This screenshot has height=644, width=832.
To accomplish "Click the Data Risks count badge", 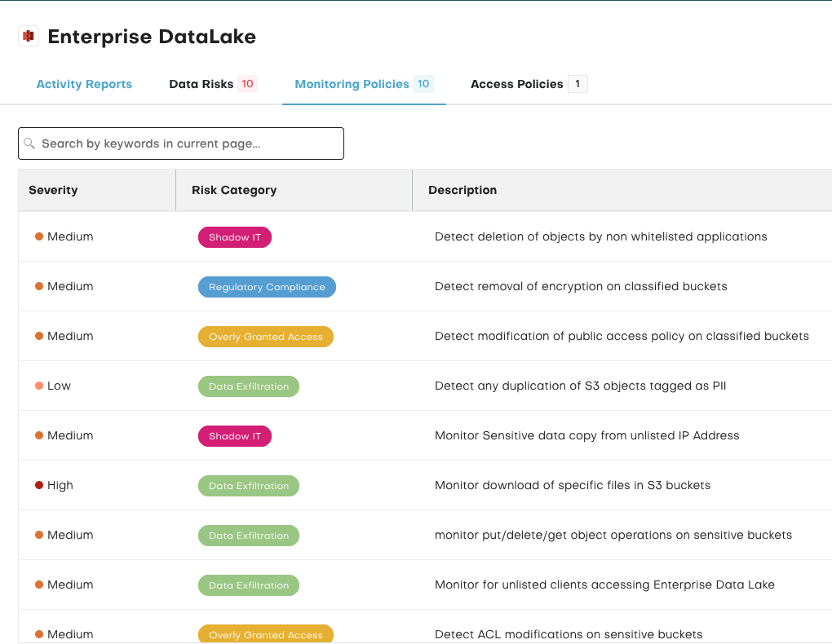I will click(x=247, y=84).
